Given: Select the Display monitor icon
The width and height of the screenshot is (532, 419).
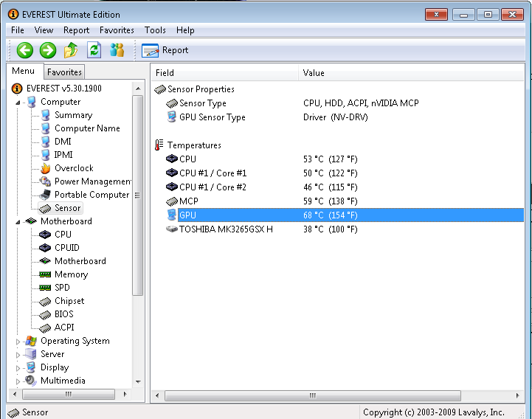Looking at the screenshot, I should 31,367.
